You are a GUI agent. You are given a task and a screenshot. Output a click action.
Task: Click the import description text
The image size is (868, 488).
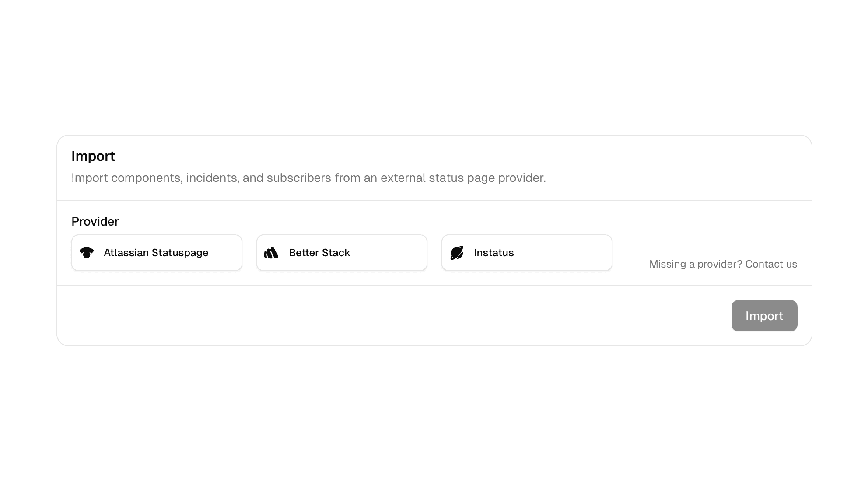(309, 178)
